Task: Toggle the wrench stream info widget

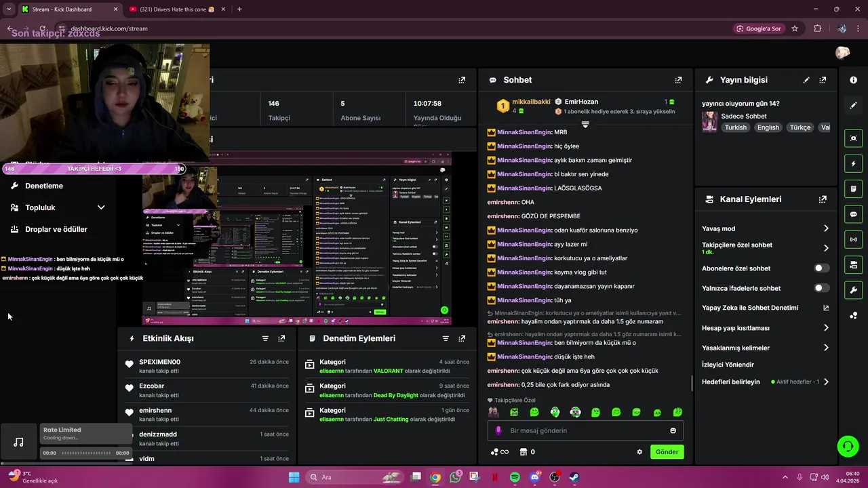Action: [854, 290]
